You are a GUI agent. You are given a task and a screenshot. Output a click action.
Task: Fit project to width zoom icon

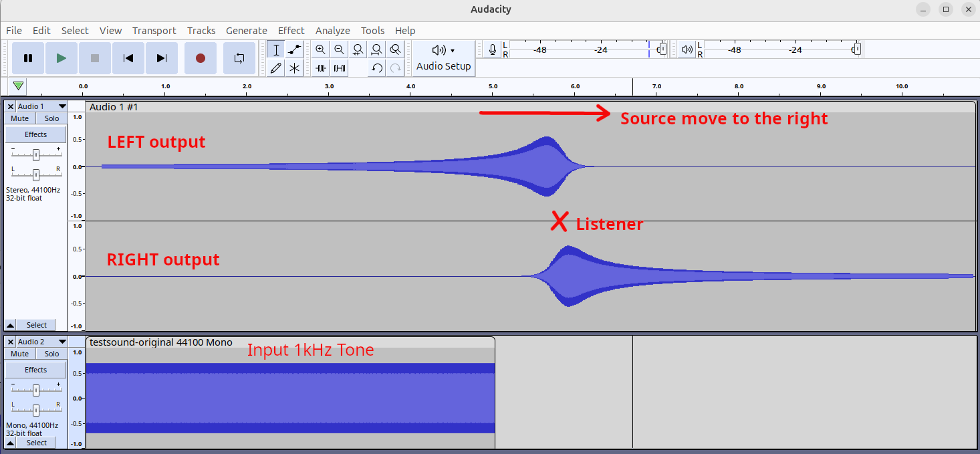[377, 49]
